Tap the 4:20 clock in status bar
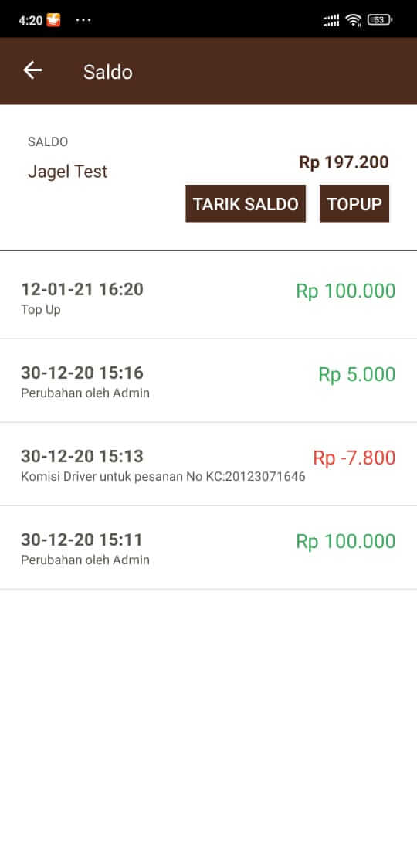The width and height of the screenshot is (417, 868). 30,20
